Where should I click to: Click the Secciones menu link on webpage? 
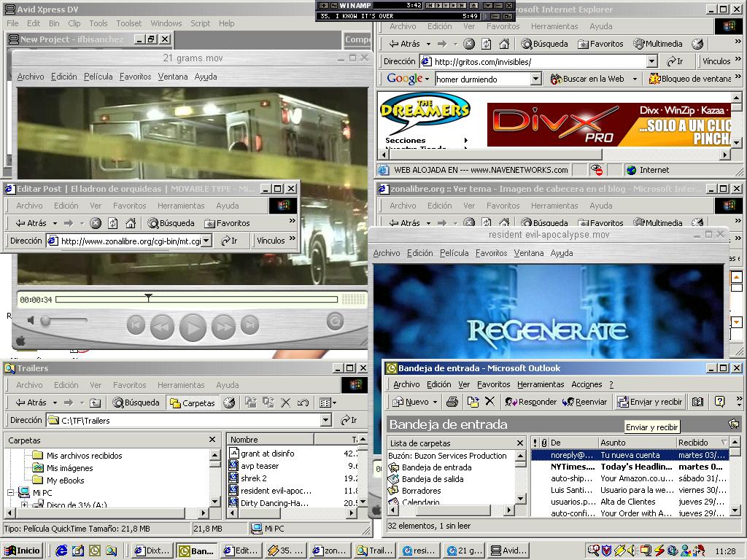[406, 141]
